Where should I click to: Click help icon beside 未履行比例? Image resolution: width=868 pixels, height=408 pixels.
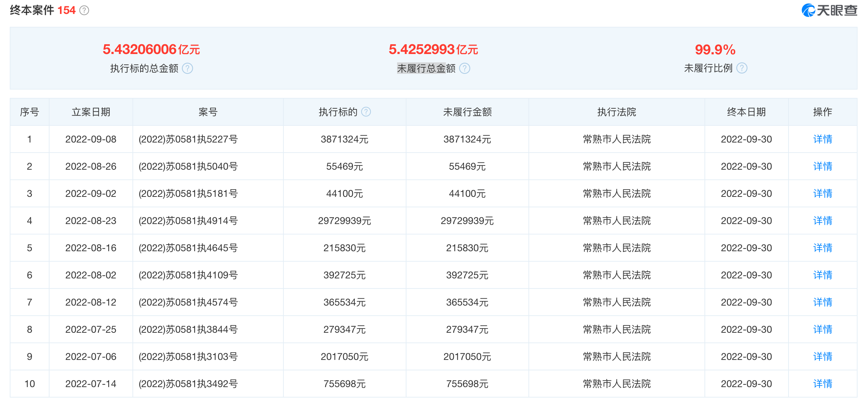[742, 68]
